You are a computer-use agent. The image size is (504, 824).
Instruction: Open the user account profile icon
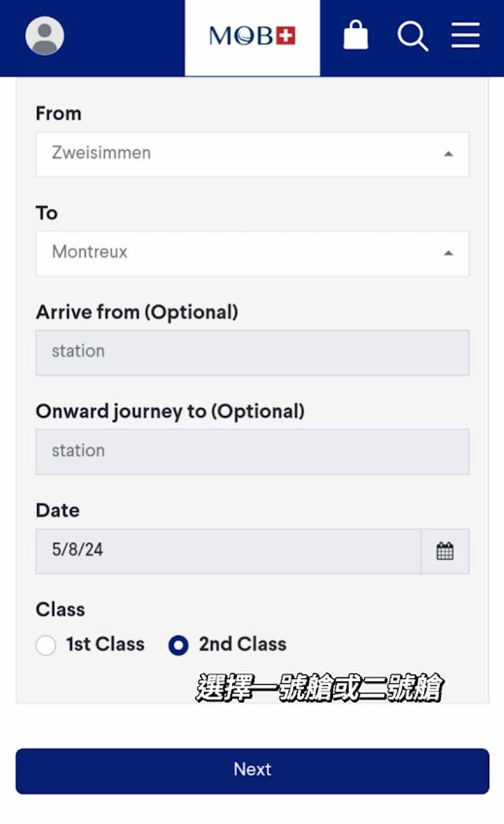pyautogui.click(x=45, y=36)
